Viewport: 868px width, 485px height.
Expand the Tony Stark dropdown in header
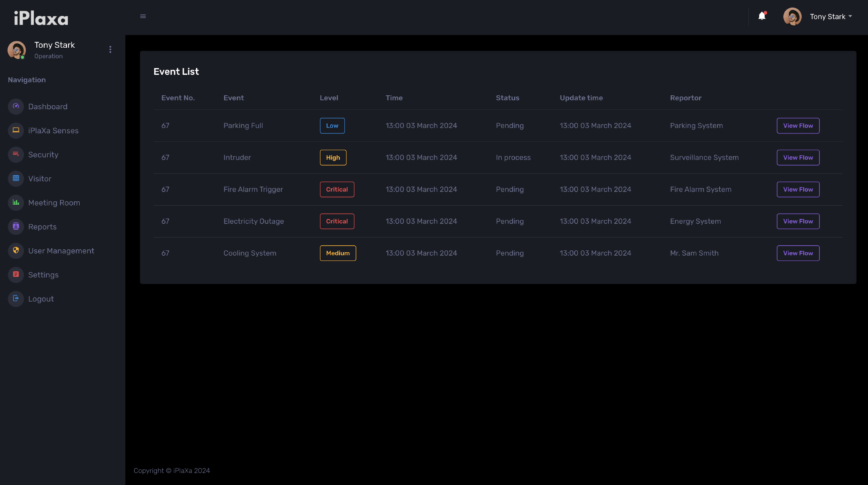coord(831,17)
